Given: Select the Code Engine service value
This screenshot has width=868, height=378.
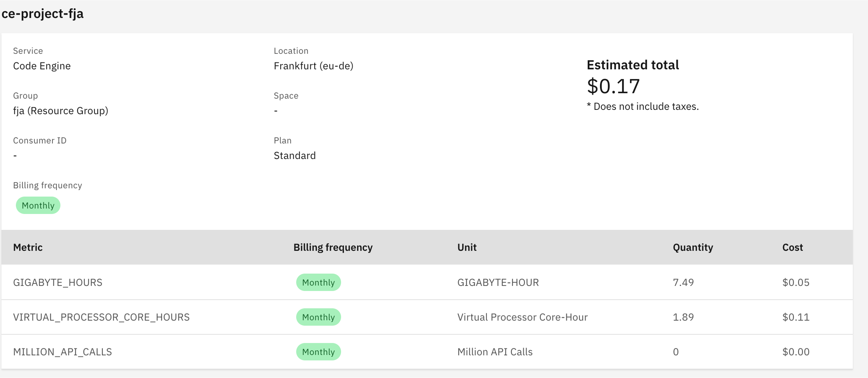Looking at the screenshot, I should click(x=42, y=66).
